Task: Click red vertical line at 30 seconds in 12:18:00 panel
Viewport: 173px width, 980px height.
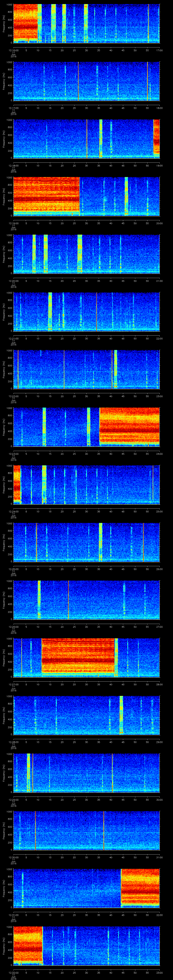Action: coord(87,139)
